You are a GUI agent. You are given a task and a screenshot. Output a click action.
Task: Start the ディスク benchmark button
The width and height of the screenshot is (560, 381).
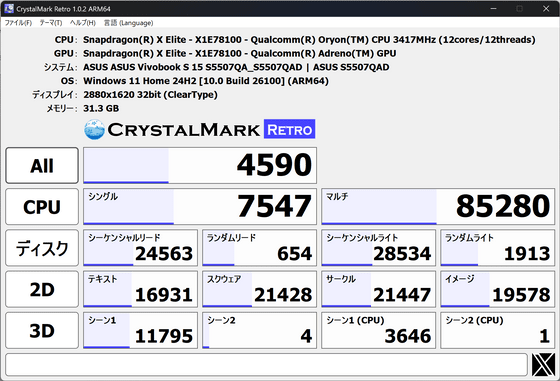coord(42,248)
